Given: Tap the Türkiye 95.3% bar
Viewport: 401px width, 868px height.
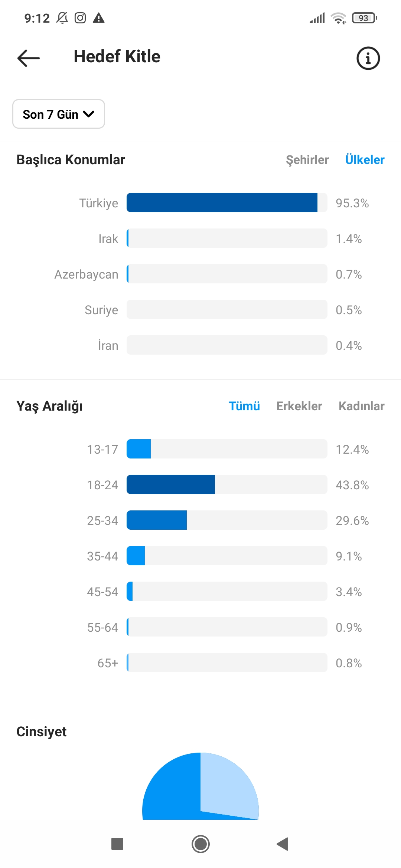Looking at the screenshot, I should click(x=227, y=203).
